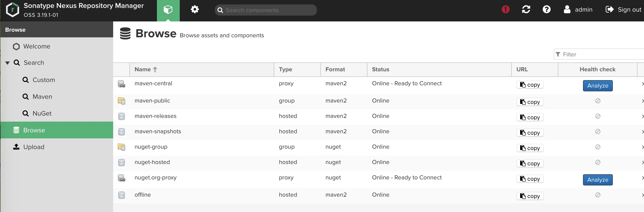Open the maven-central repository row

(379, 85)
